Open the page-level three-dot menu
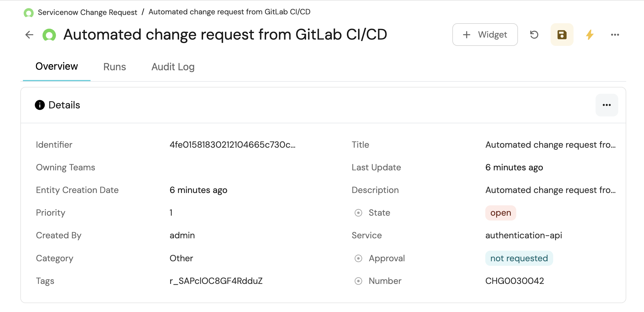The width and height of the screenshot is (644, 312). coord(615,35)
